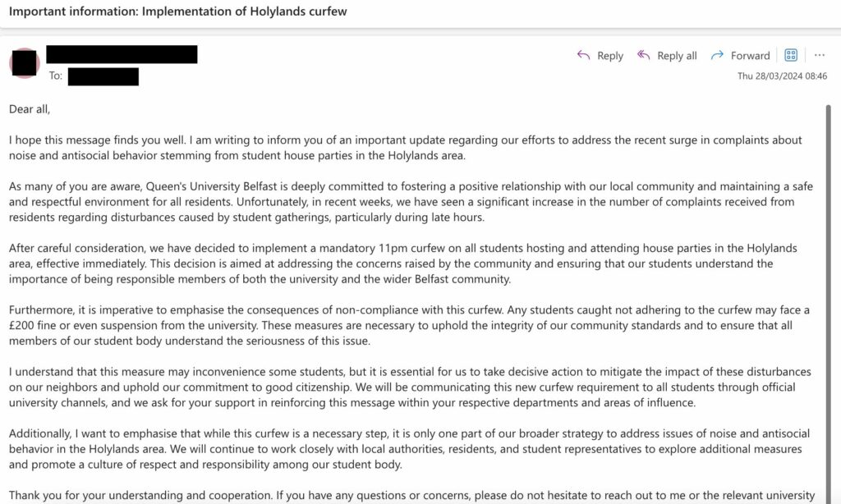This screenshot has width=841, height=504.
Task: Click the redacted sender name
Action: tap(122, 54)
